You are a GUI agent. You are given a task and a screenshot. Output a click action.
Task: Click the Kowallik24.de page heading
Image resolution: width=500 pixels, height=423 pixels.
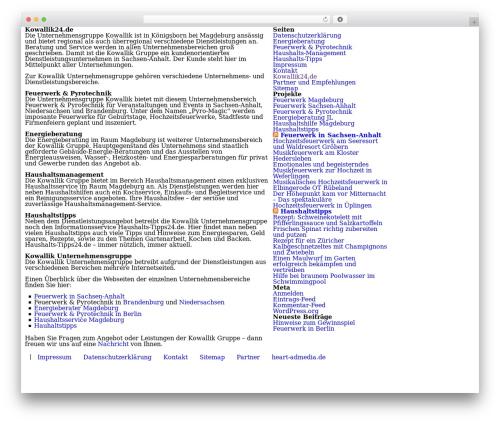click(x=49, y=29)
